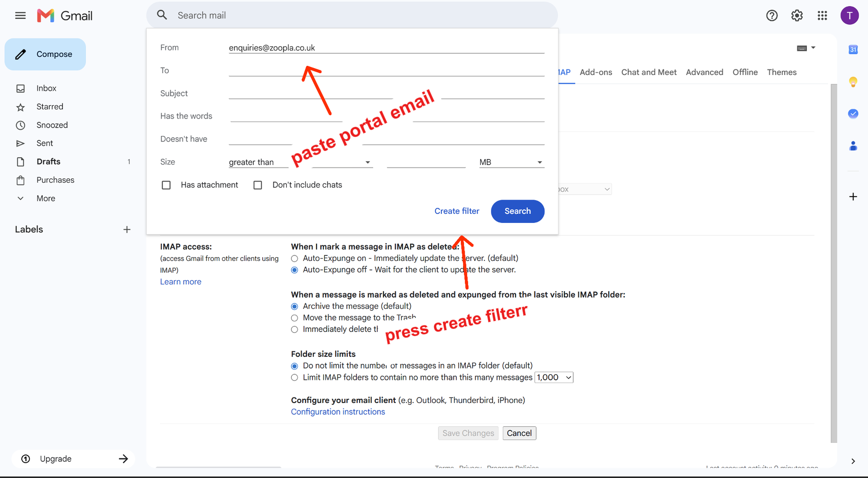Open the 1,000 messages limit dropdown
Viewport: 868px width, 478px height.
pos(554,377)
